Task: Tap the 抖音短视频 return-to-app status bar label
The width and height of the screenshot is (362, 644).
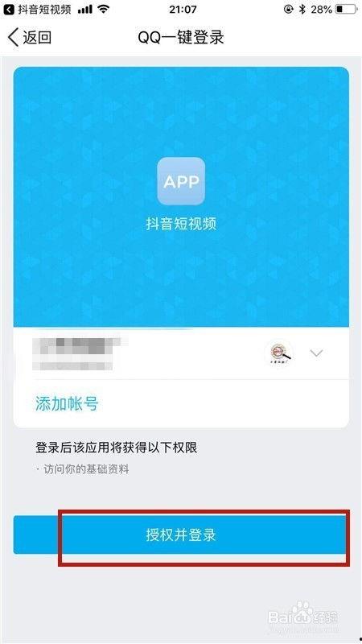Action: pos(44,10)
